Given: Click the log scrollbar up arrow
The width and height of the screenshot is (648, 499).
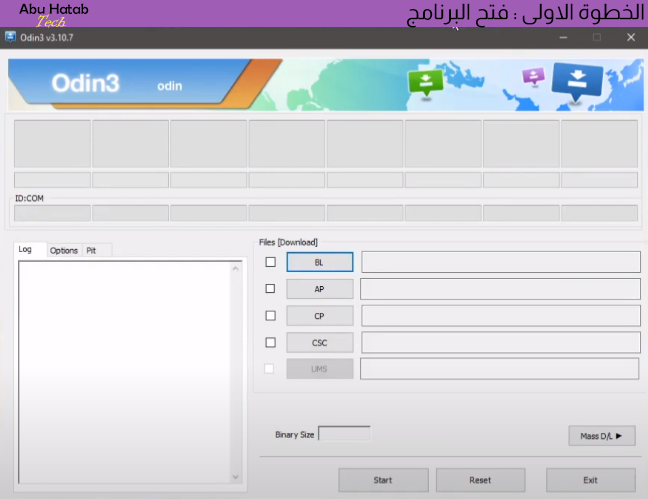Looking at the screenshot, I should pyautogui.click(x=236, y=269).
